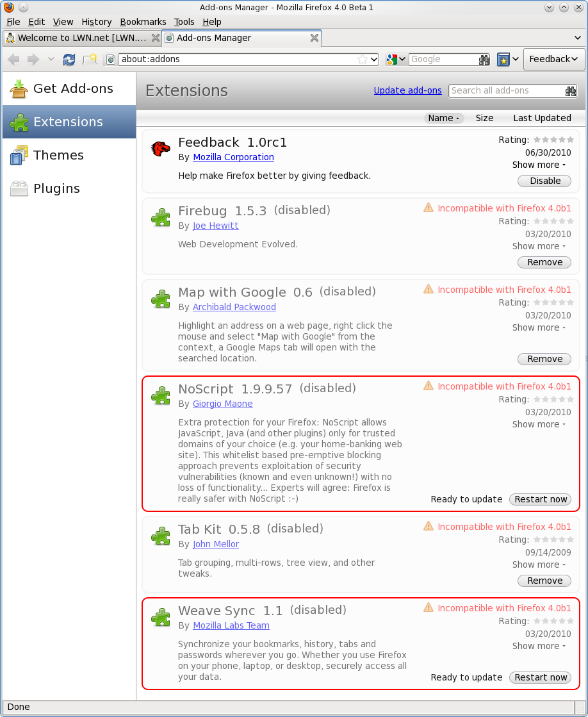Image resolution: width=588 pixels, height=717 pixels.
Task: Rate the Feedback extension using the stars
Action: 553,140
